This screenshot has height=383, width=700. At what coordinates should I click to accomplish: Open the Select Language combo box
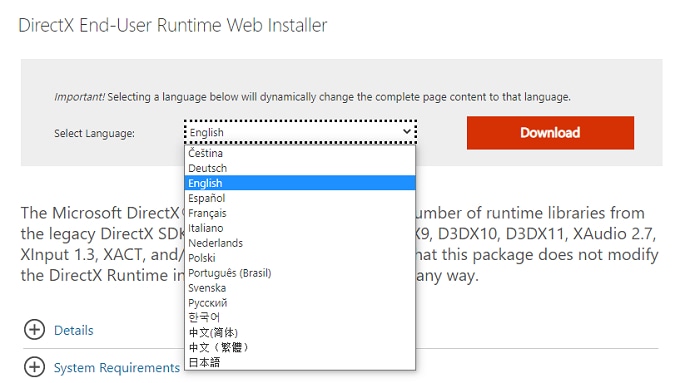(300, 132)
